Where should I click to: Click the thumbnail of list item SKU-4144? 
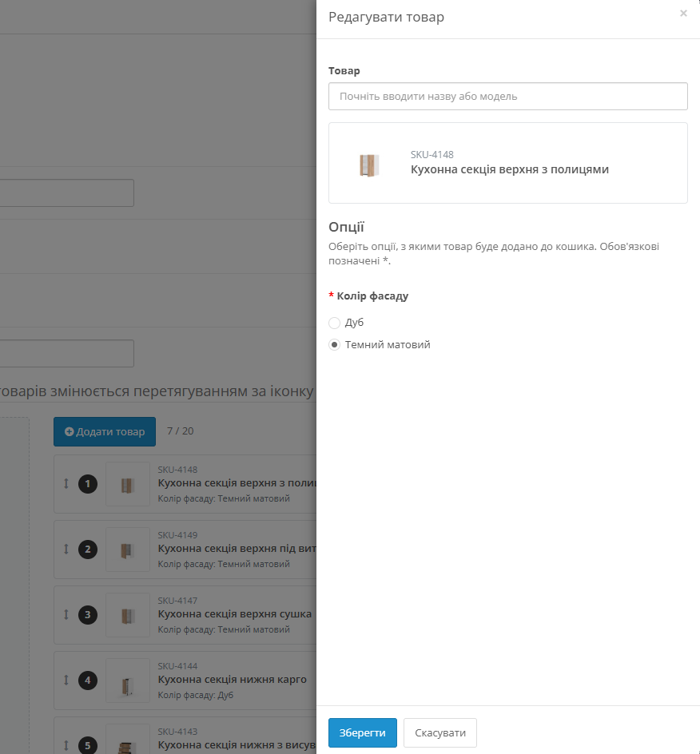[128, 681]
